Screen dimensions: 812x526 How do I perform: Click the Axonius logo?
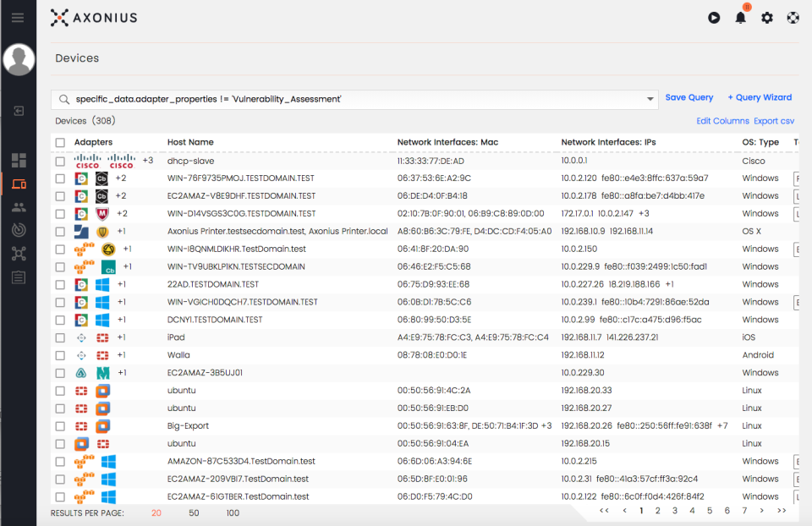[94, 18]
